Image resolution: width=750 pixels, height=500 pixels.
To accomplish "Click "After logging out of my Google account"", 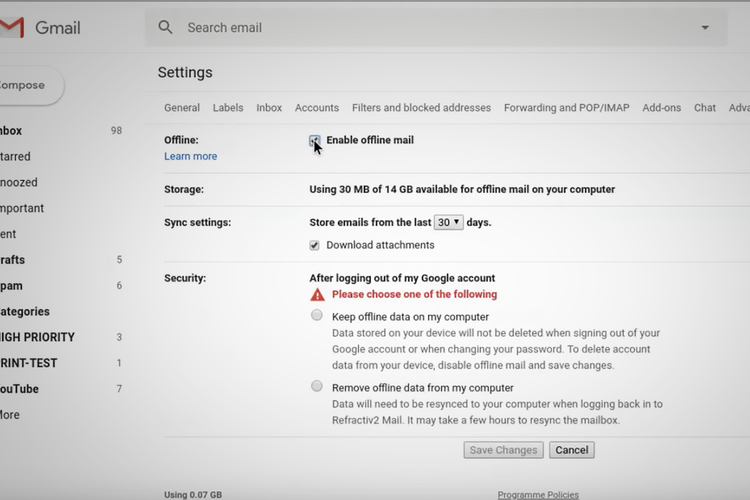I will pyautogui.click(x=402, y=278).
